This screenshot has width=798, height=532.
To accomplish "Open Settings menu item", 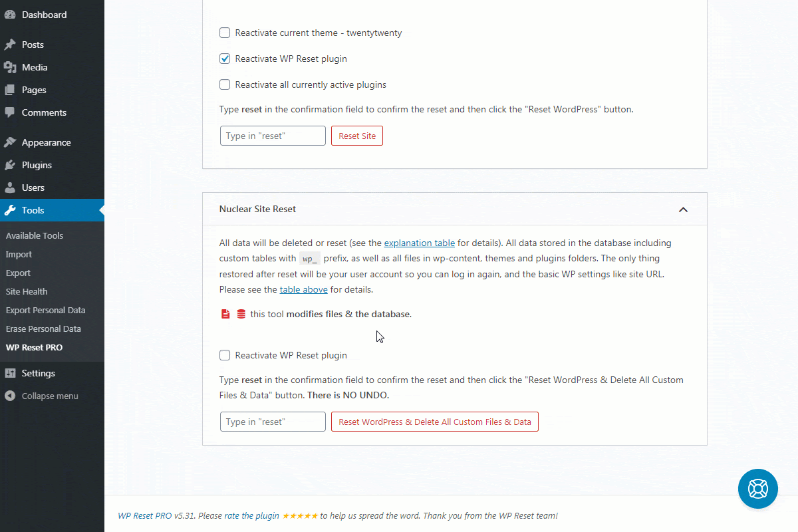I will click(52, 373).
